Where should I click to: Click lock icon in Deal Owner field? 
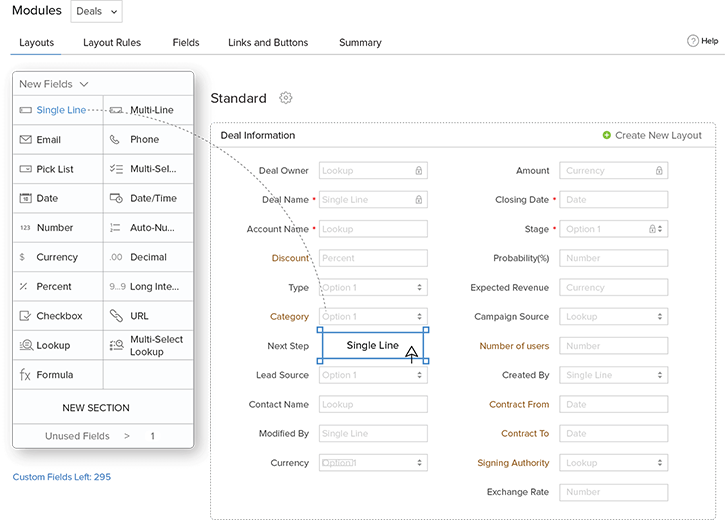click(418, 171)
